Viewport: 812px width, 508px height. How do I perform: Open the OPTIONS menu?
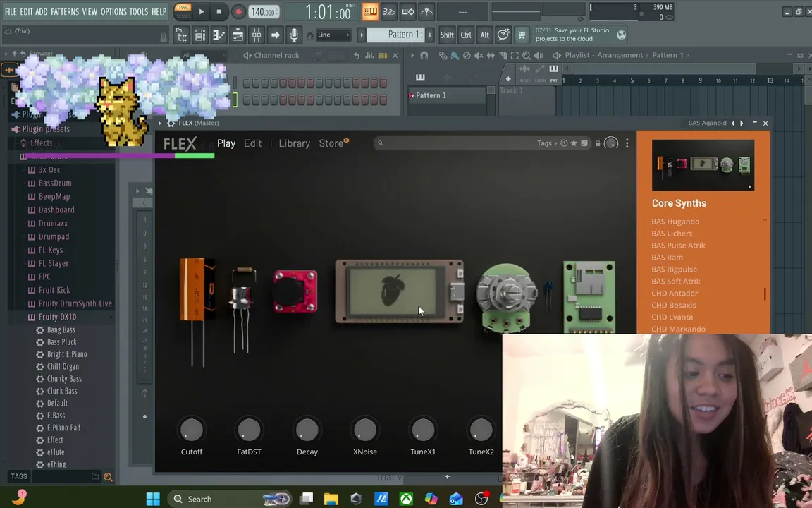113,11
